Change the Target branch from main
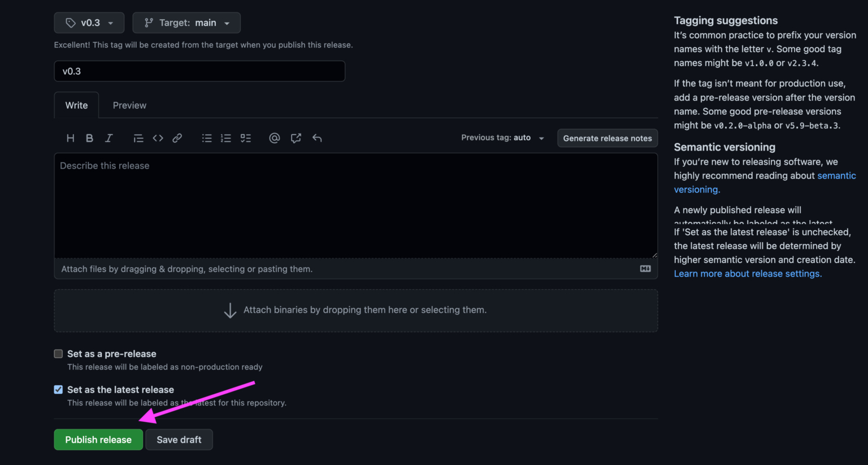The width and height of the screenshot is (868, 465). pyautogui.click(x=186, y=23)
